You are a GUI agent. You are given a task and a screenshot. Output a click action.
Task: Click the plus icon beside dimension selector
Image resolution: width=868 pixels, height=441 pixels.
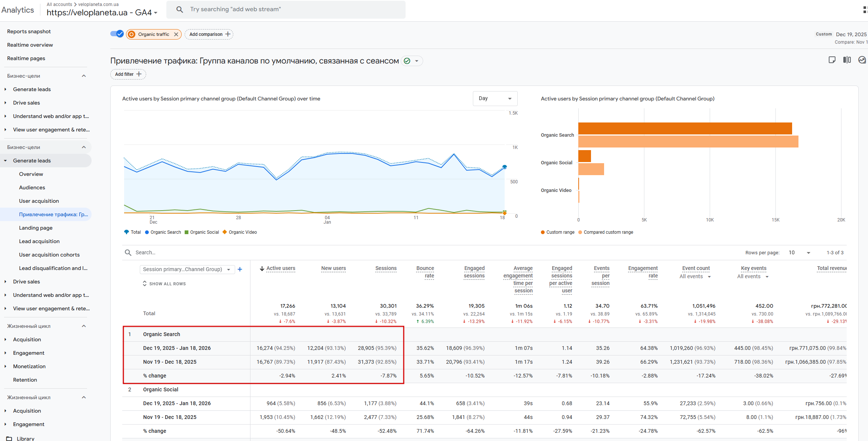tap(240, 269)
